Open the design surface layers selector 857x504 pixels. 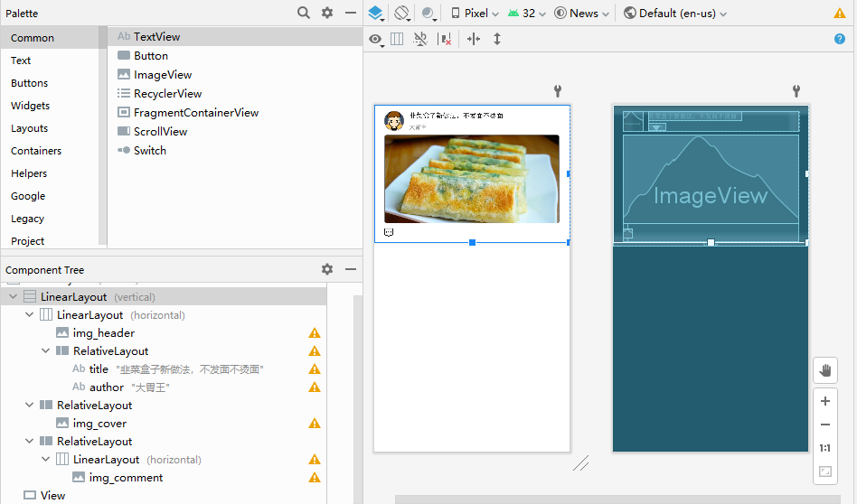377,14
